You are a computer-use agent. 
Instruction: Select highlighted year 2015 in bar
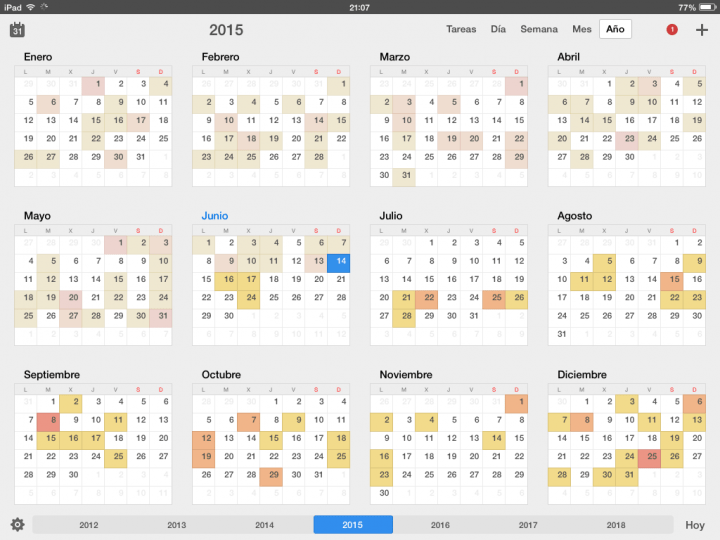click(353, 525)
